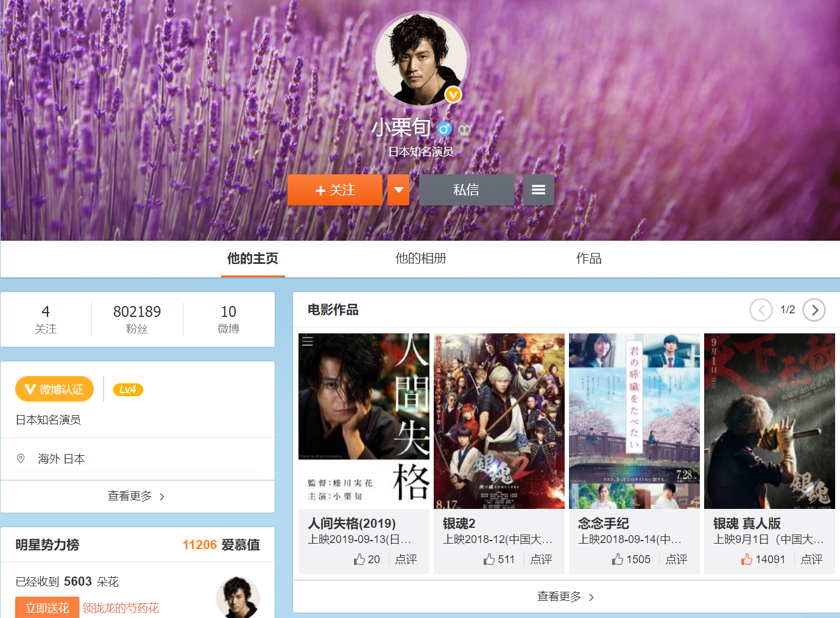The height and width of the screenshot is (618, 840).
Task: Go to next page of 电影作品
Action: (x=814, y=310)
